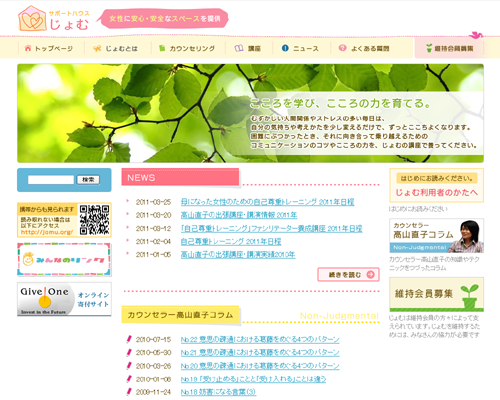The height and width of the screenshot is (400, 500).
Task: Click the 検索 search button
Action: click(88, 180)
